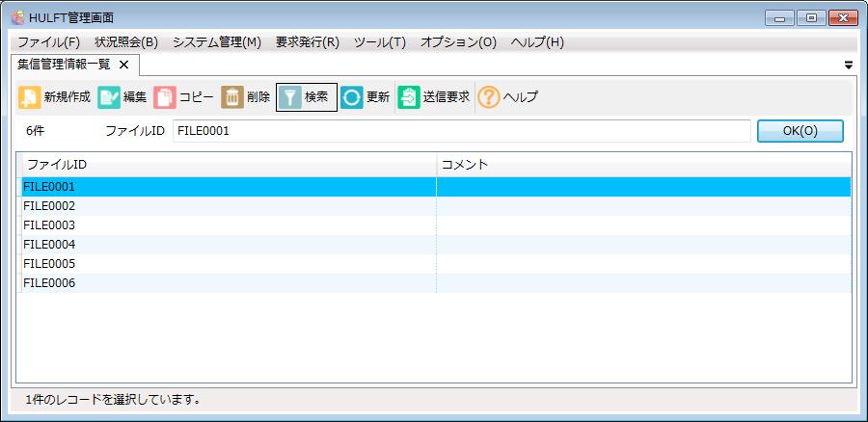Image resolution: width=868 pixels, height=422 pixels.
Task: Open the tab list dropdown arrow at right
Action: 849,66
